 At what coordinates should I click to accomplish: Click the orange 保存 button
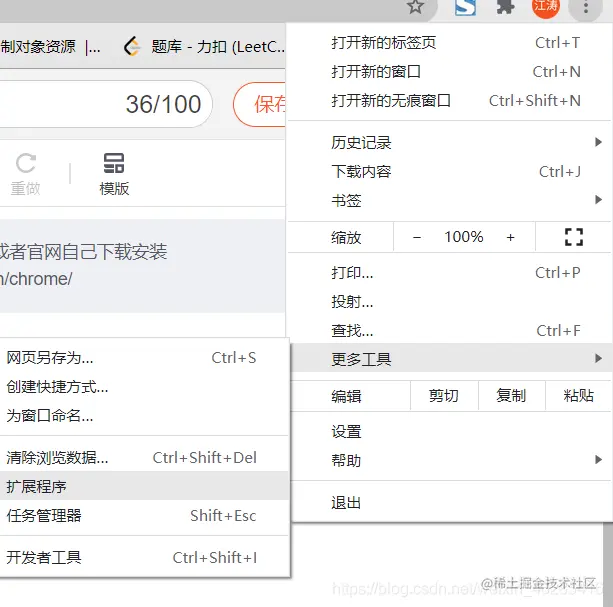259,104
